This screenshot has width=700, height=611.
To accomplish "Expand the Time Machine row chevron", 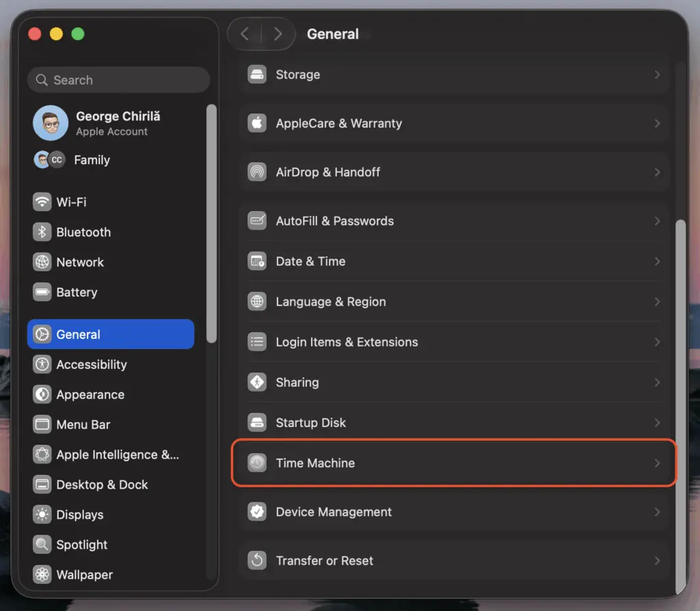I will tap(657, 463).
